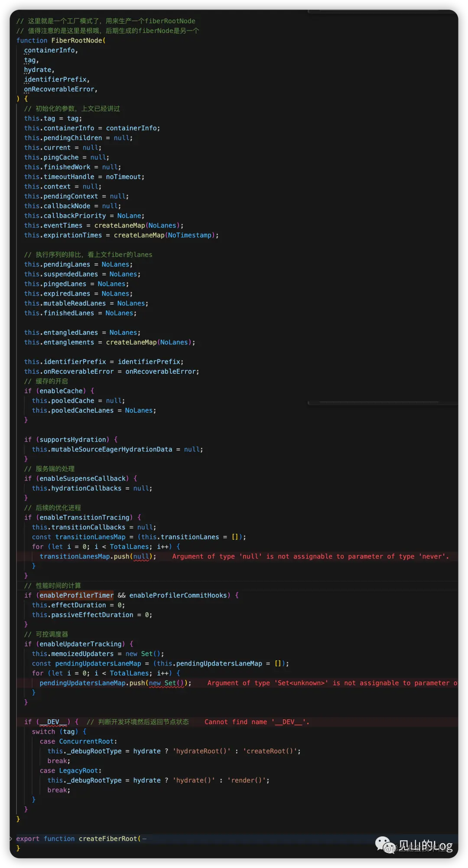The height and width of the screenshot is (868, 468).
Task: Click 'this.onRecoverableError = onRecoverableError;' line
Action: (111, 372)
